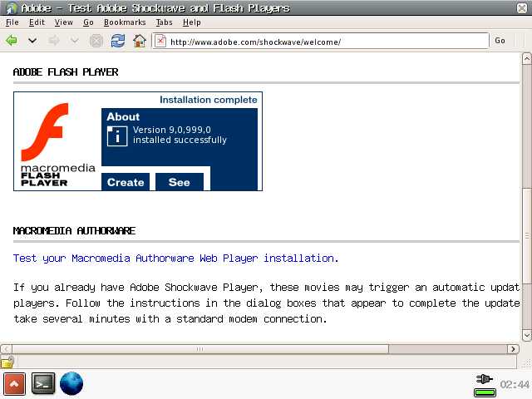Open the red home launcher in taskbar
Screen dimensions: 532x399
(x=14, y=384)
